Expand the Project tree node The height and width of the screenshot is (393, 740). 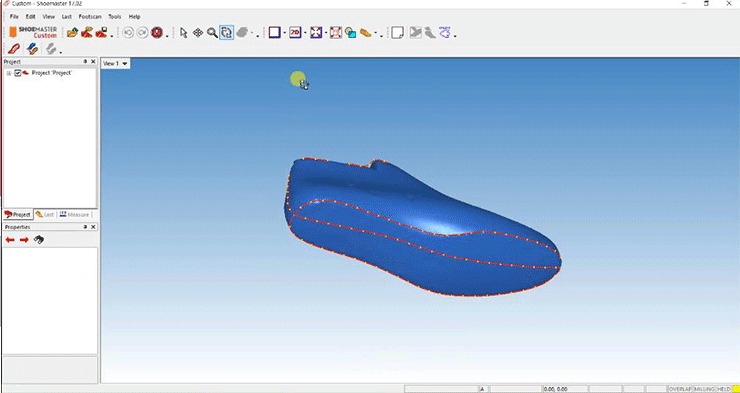[9, 73]
